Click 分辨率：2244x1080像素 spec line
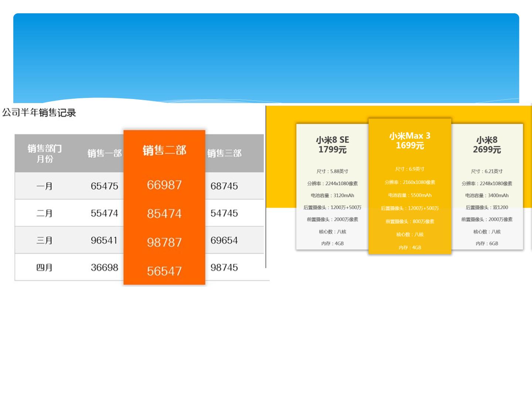This screenshot has height=399, width=532. (332, 184)
